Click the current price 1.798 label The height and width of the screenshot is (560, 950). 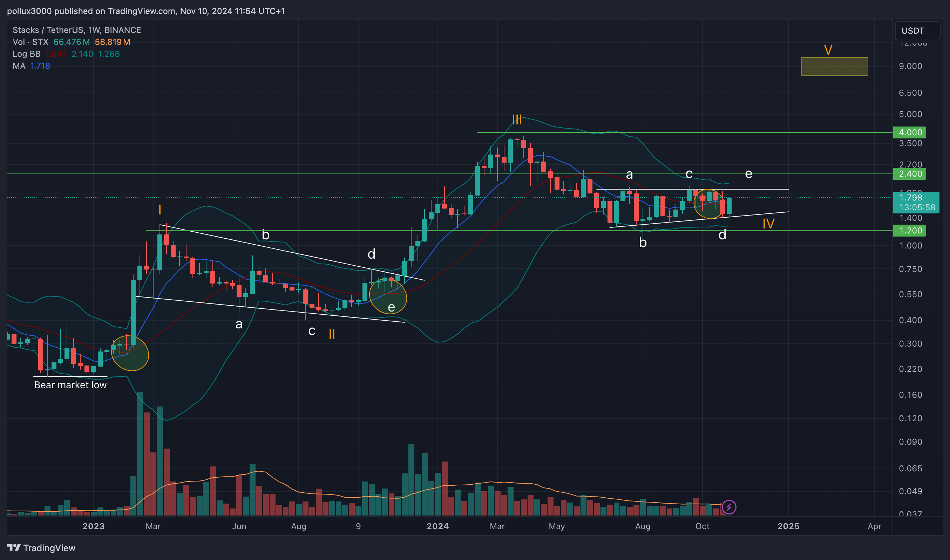coord(911,197)
